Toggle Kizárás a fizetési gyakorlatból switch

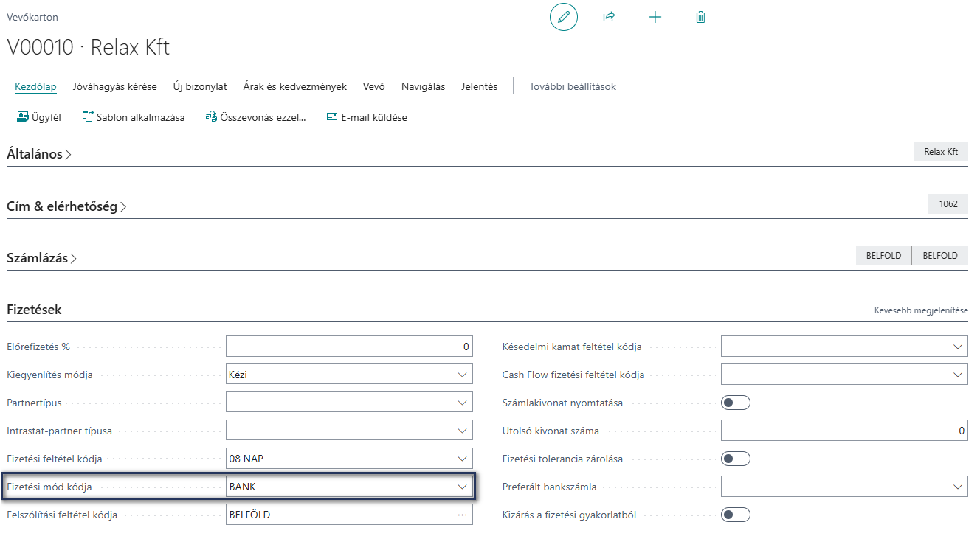click(735, 515)
